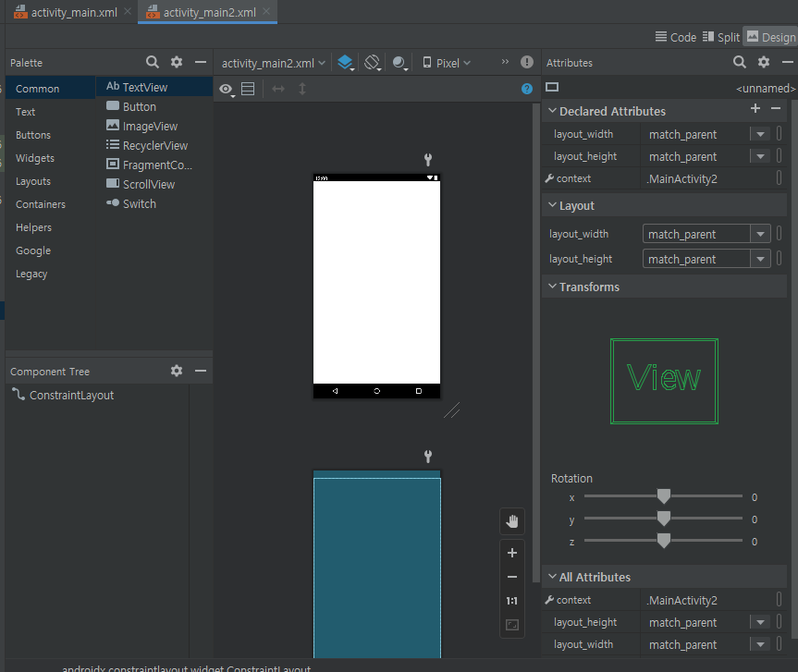Zoom out on the design surface

pyautogui.click(x=512, y=577)
